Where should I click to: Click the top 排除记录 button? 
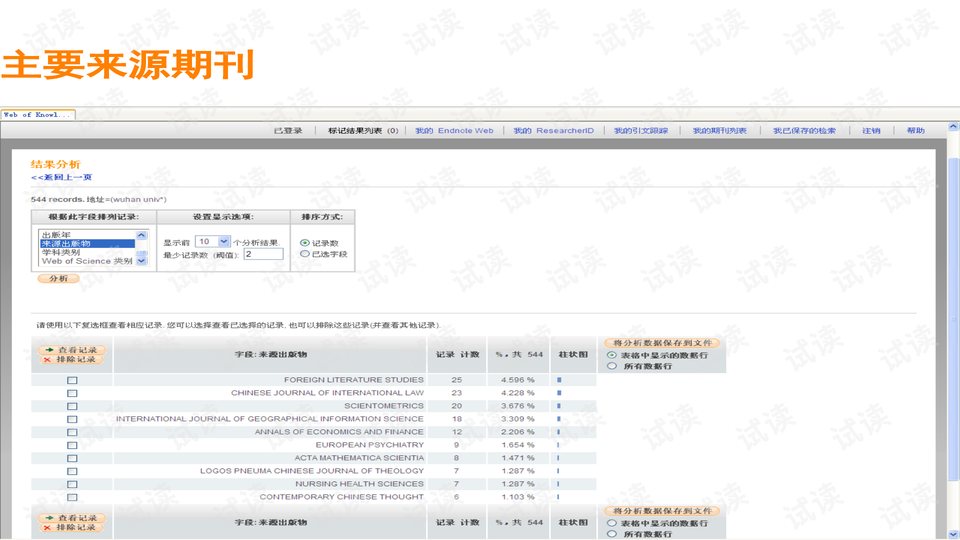[72, 359]
